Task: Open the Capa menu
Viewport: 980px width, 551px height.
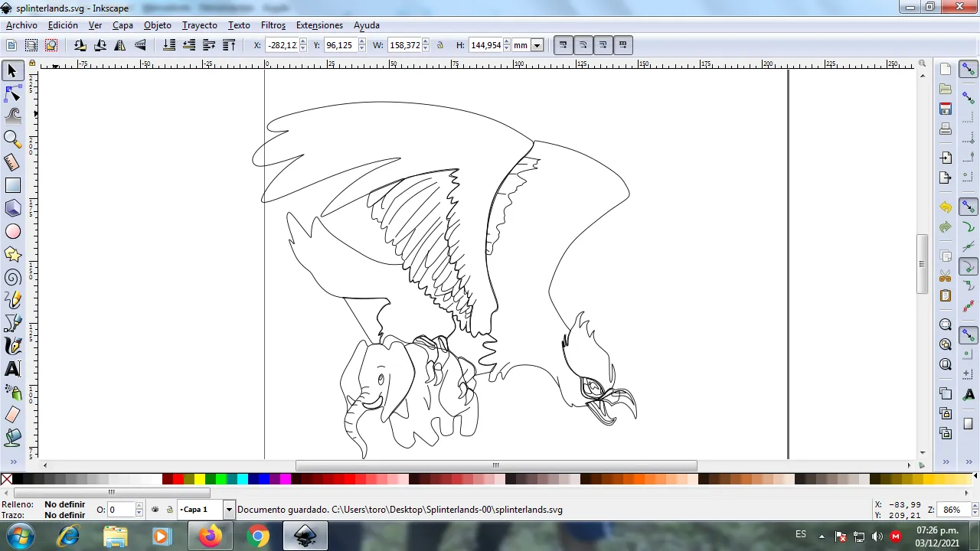Action: (x=122, y=25)
